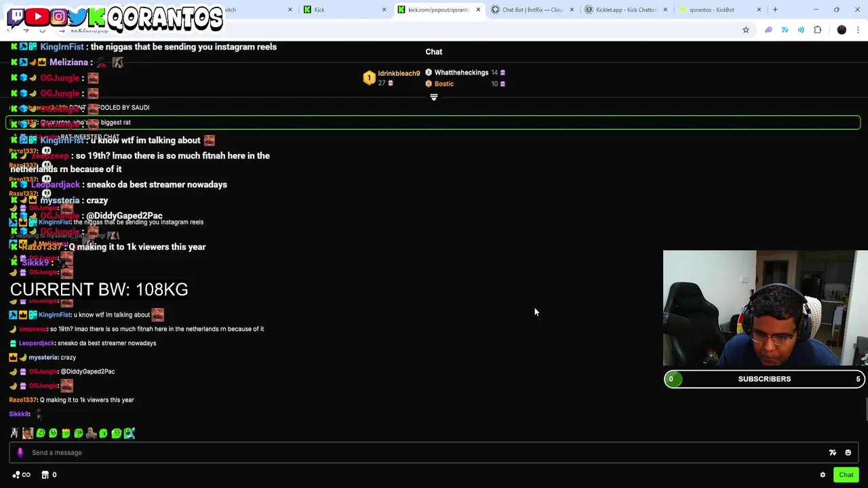The height and width of the screenshot is (488, 868).
Task: Open the browser Extensions puzzle menu
Action: click(x=818, y=30)
